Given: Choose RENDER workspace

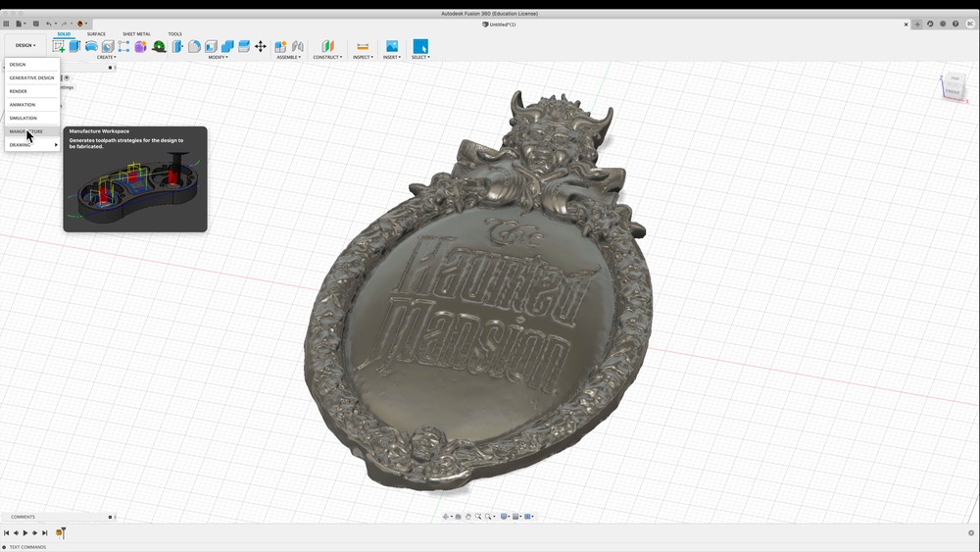Looking at the screenshot, I should (32, 91).
